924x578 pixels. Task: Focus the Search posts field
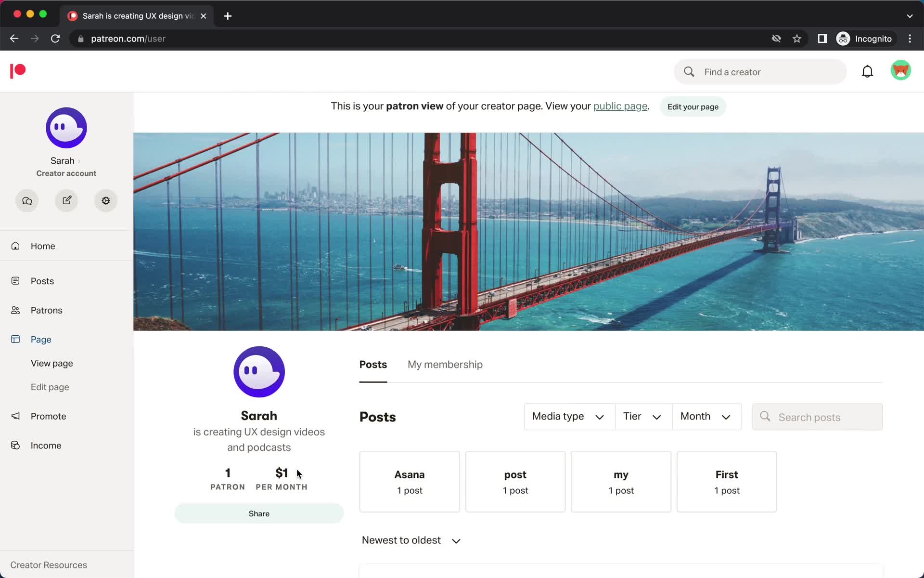(817, 417)
